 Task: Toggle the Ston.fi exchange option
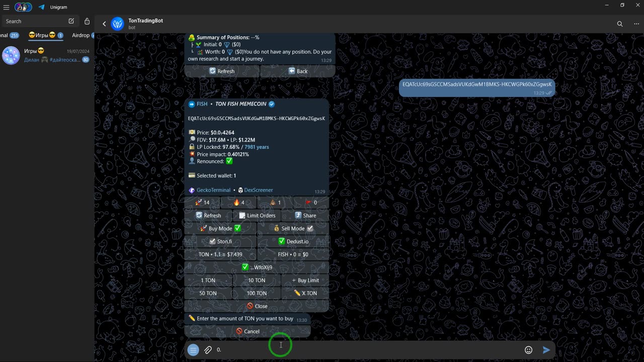(x=220, y=242)
